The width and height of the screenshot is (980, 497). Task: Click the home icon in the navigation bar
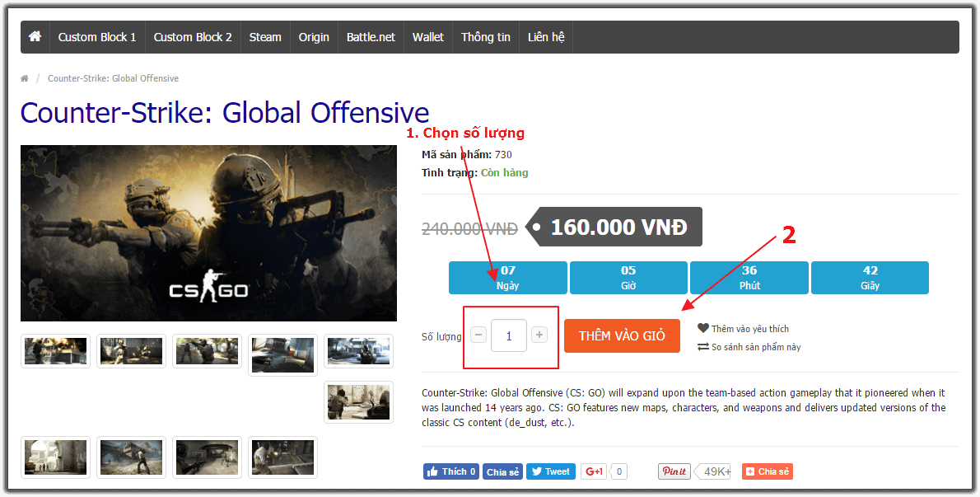[35, 37]
